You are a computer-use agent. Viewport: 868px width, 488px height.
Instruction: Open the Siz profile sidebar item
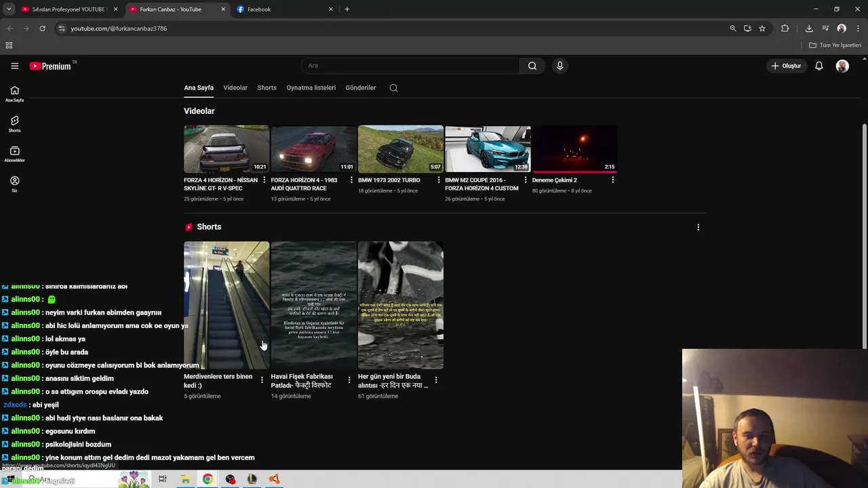point(14,184)
